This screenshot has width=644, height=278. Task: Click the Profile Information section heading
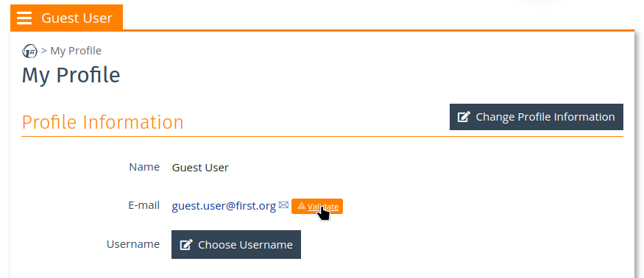click(x=103, y=122)
